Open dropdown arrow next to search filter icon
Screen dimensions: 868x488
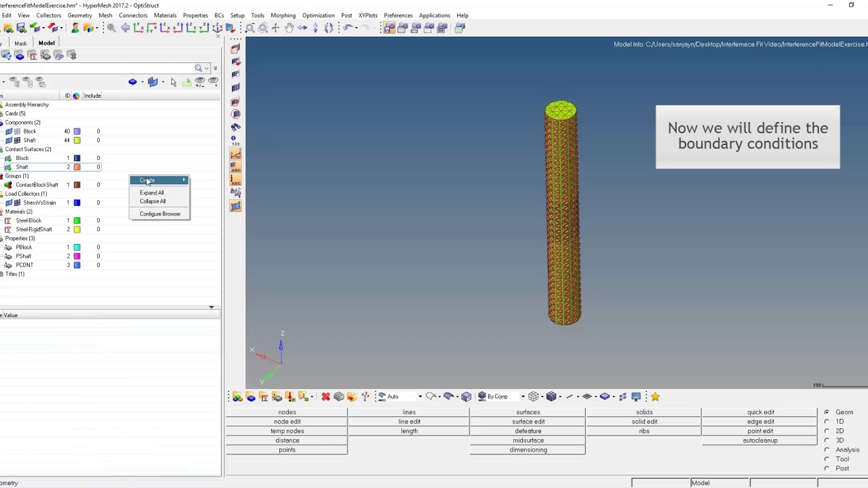[x=206, y=68]
